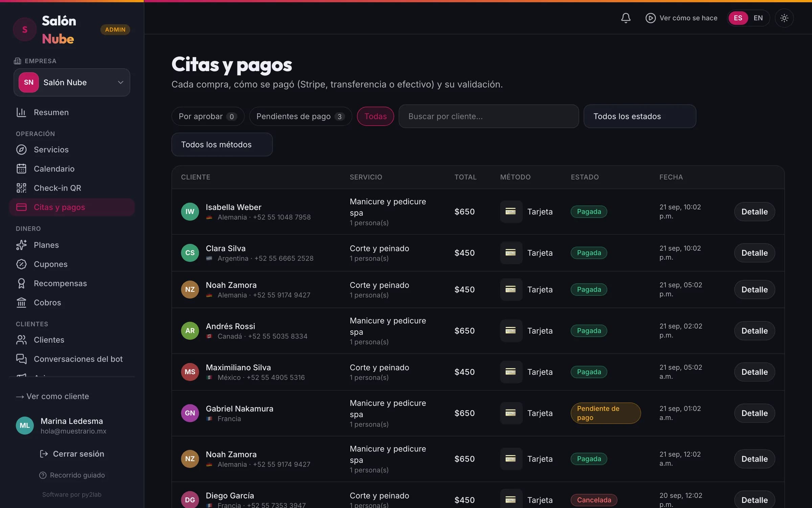Open the notifications bell

626,18
